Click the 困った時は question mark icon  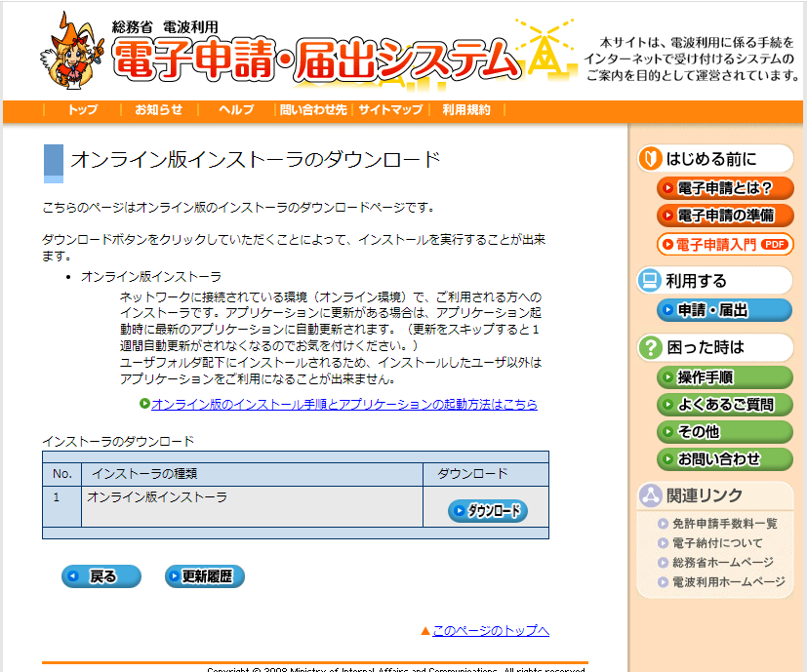point(650,347)
